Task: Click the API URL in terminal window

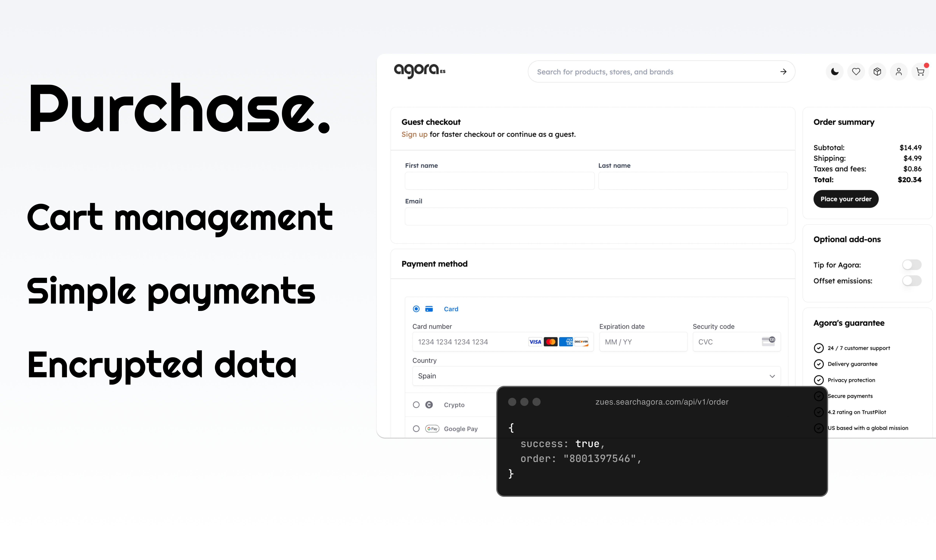Action: click(662, 402)
